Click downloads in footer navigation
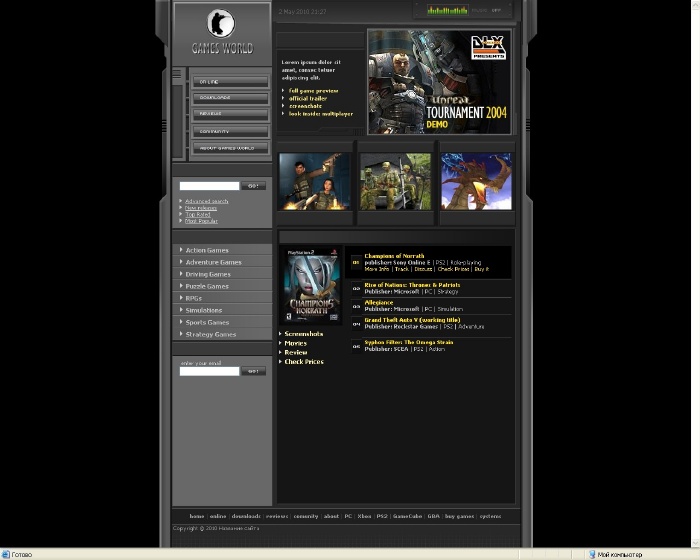This screenshot has width=700, height=560. click(246, 516)
